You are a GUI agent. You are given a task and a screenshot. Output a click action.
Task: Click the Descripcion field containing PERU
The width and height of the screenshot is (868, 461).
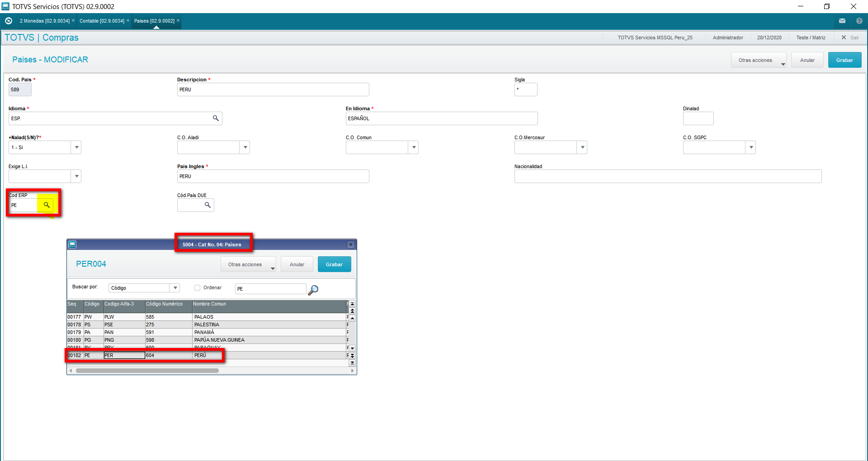tap(273, 89)
